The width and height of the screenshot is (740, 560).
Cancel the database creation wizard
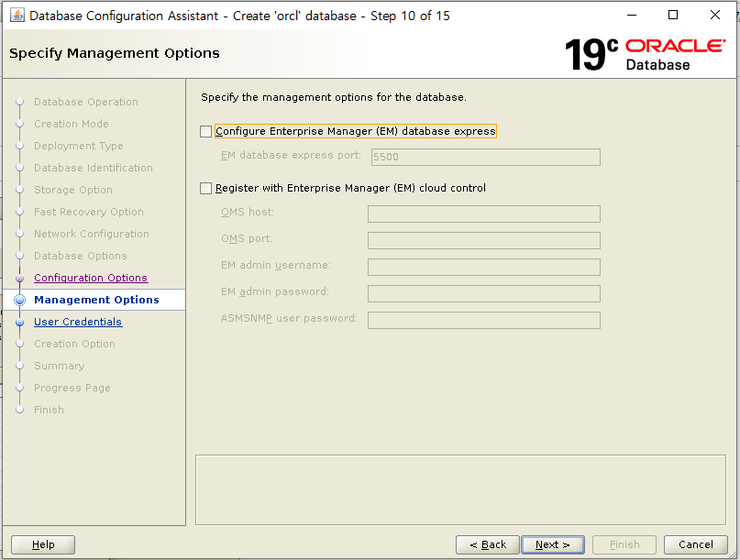[696, 545]
